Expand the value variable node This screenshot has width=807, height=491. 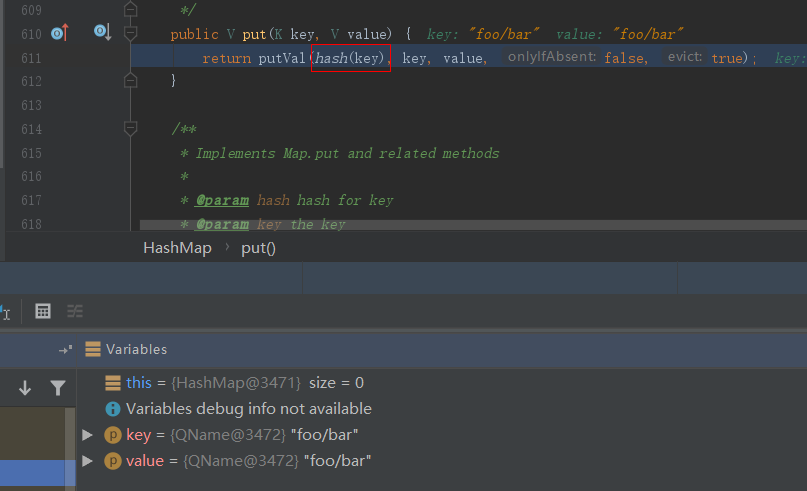coord(88,460)
